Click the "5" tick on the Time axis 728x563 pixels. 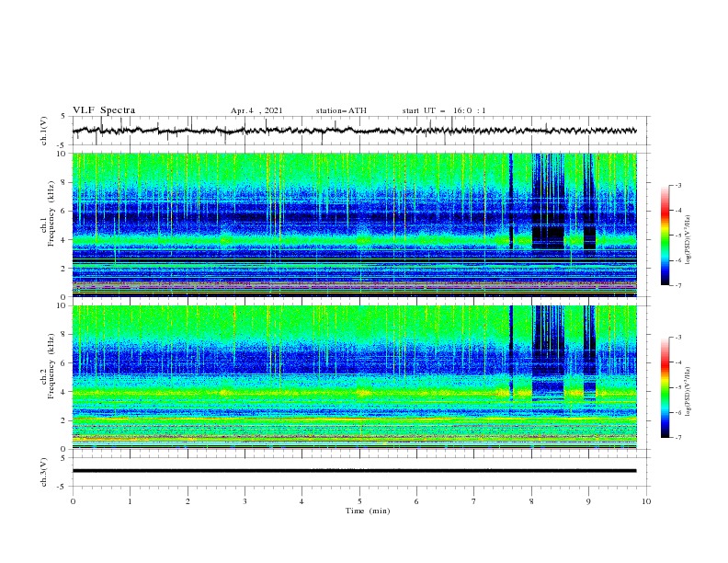(x=359, y=501)
